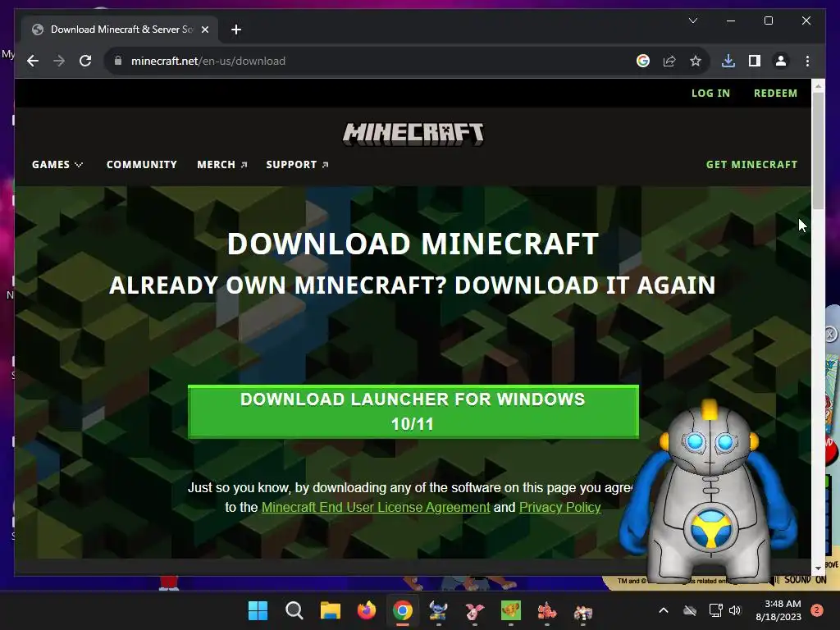The height and width of the screenshot is (630, 840).
Task: Open Chrome's three-dot menu
Action: click(807, 61)
